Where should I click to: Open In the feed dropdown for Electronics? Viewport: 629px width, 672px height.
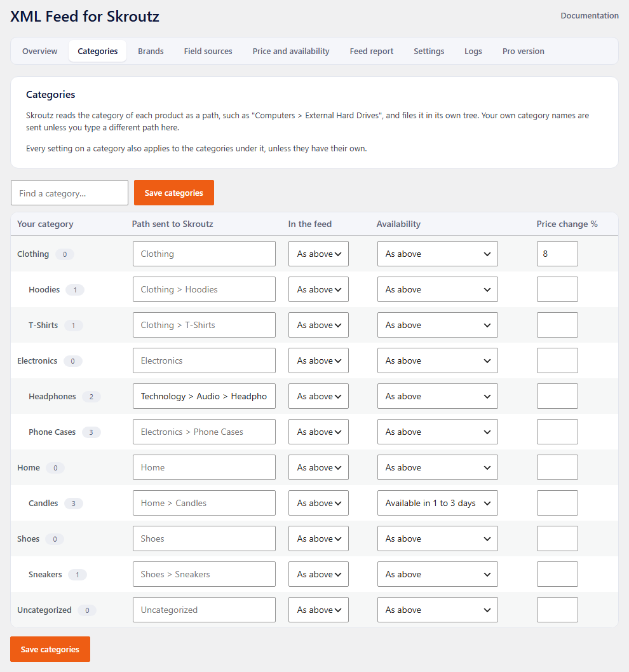[318, 360]
